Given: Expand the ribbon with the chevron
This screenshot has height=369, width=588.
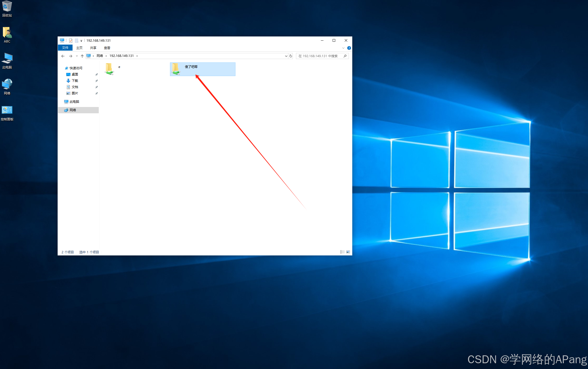Looking at the screenshot, I should pyautogui.click(x=343, y=48).
